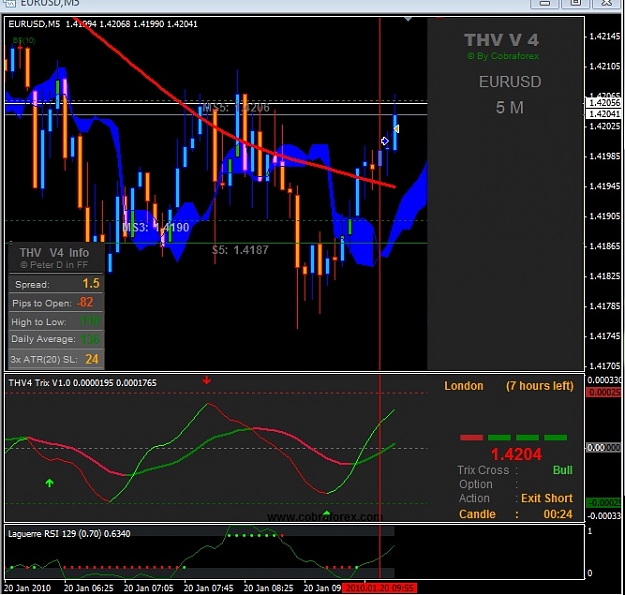
Task: Click the green -0.0002 level label in Trix scale
Action: [605, 503]
